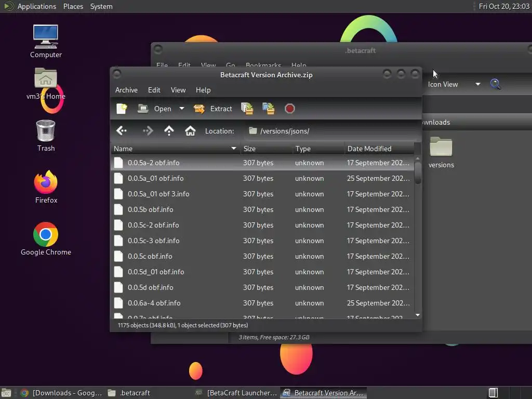Sort by the Date Modified column header

click(379, 149)
